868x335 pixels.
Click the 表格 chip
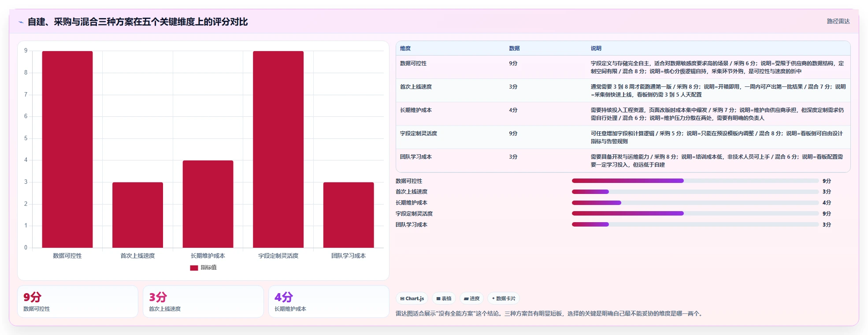444,298
